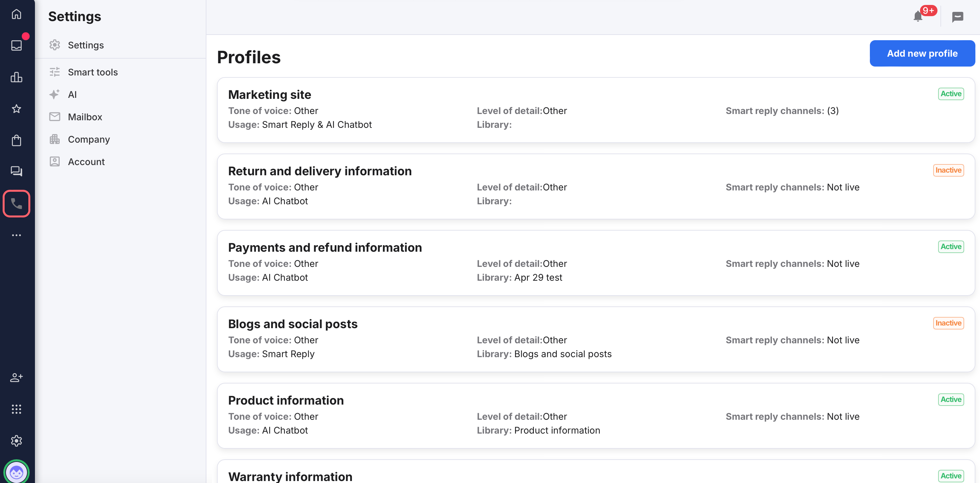The width and height of the screenshot is (980, 483).
Task: Select Settings menu item
Action: pyautogui.click(x=86, y=45)
